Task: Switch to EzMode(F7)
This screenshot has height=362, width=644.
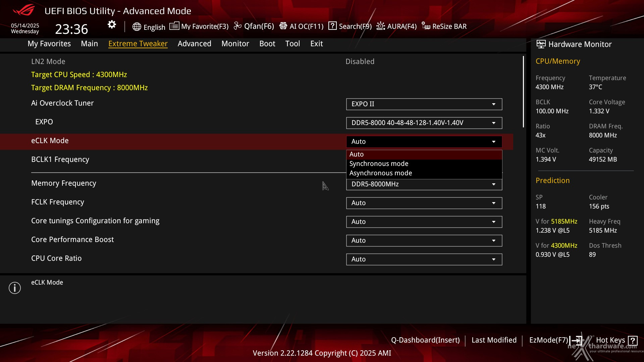Action: tap(549, 340)
